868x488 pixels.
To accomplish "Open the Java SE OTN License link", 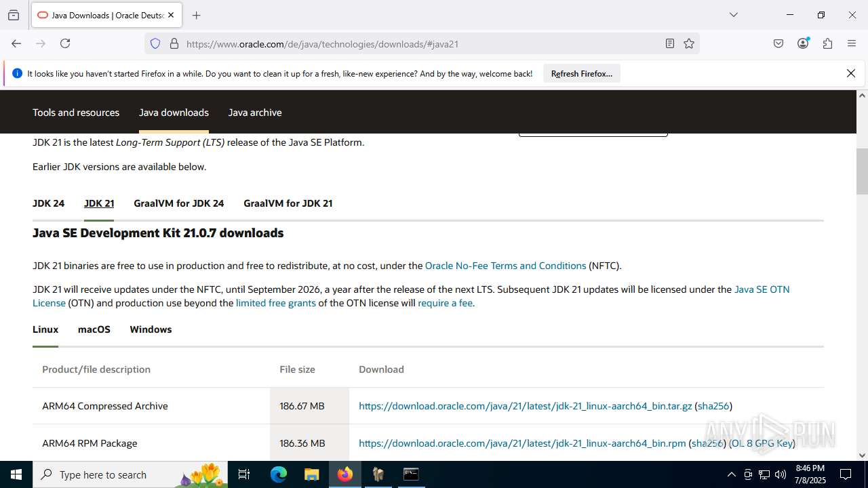I will 762,289.
